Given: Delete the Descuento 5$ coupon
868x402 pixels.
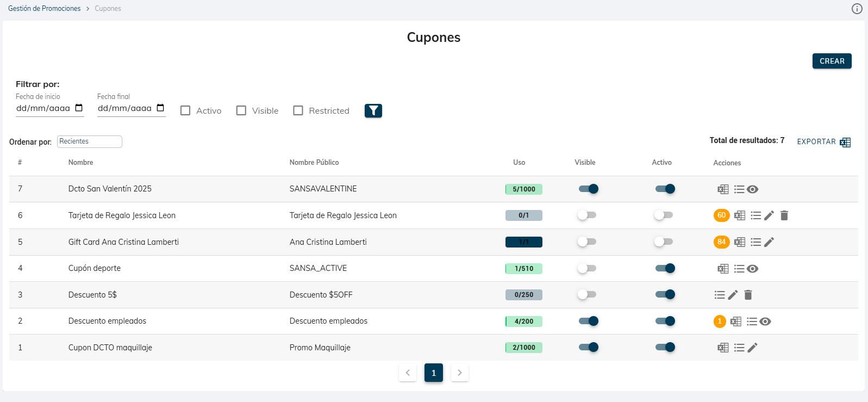Looking at the screenshot, I should 748,295.
